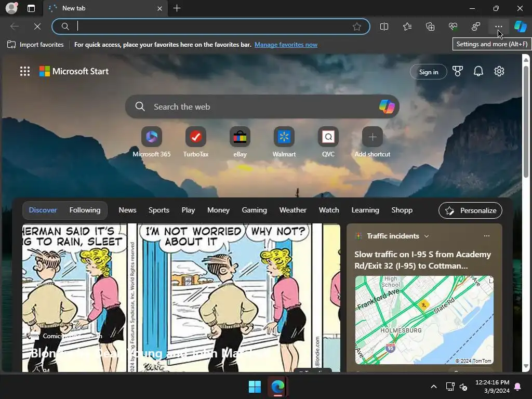Open the News tab
The height and width of the screenshot is (399, 532).
click(x=128, y=210)
